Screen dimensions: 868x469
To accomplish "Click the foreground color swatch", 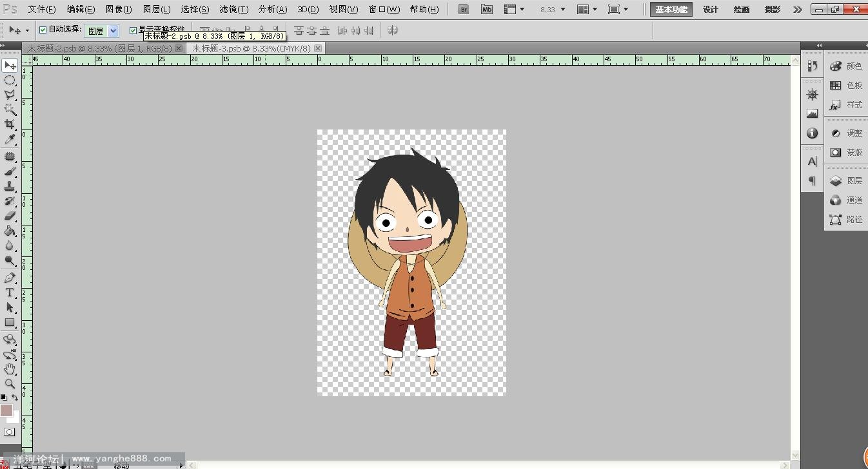I will point(6,410).
